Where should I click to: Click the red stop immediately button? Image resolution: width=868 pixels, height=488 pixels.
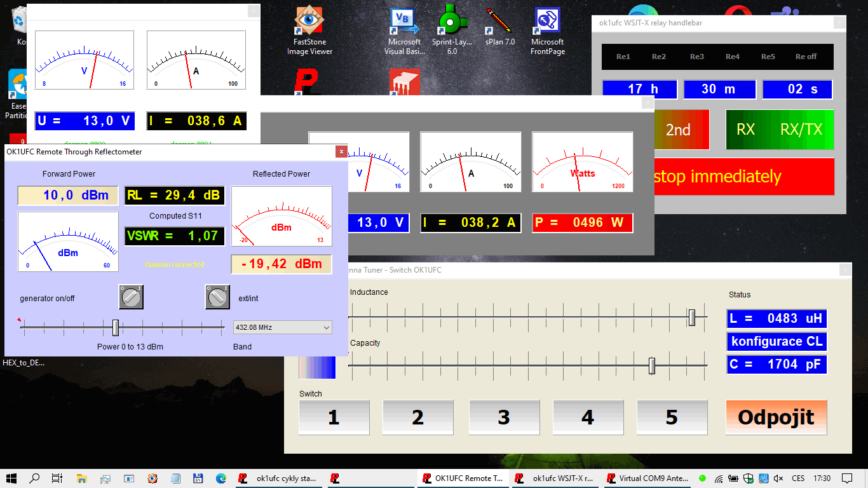(x=743, y=177)
